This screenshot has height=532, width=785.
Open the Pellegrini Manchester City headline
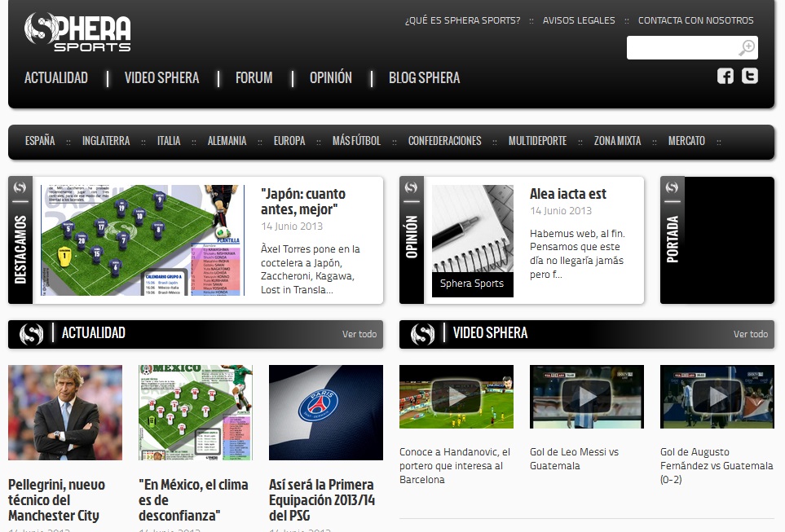(x=56, y=500)
